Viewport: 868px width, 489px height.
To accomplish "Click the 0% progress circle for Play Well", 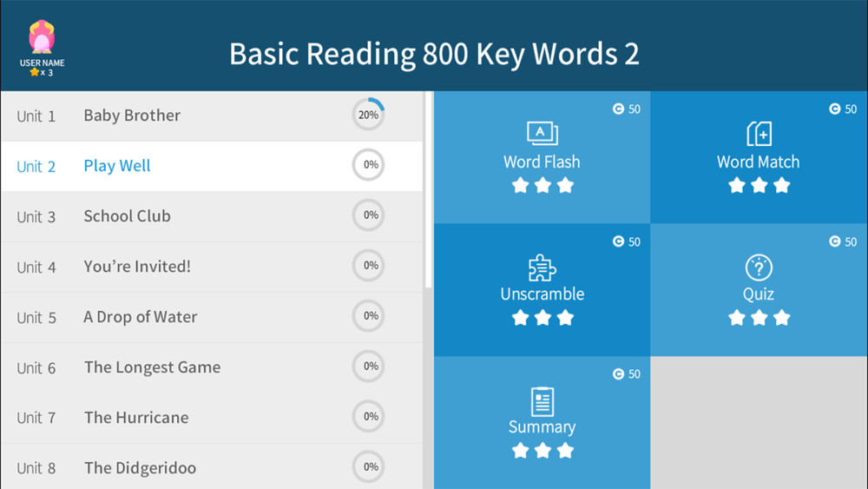I will [368, 165].
